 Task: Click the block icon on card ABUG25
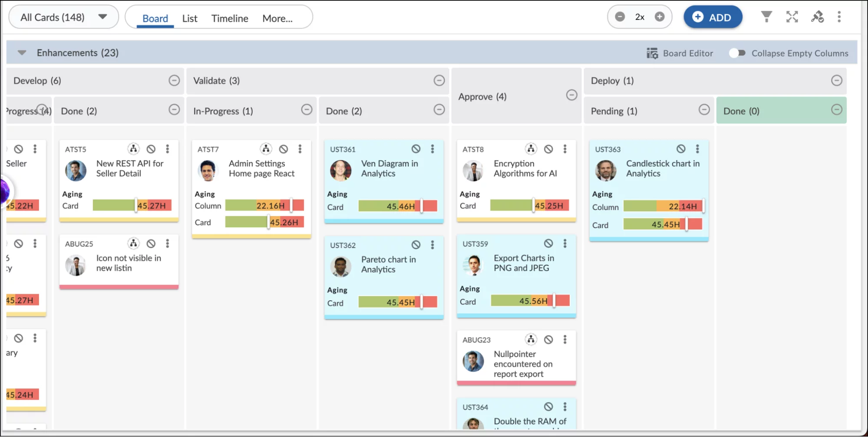coord(151,243)
